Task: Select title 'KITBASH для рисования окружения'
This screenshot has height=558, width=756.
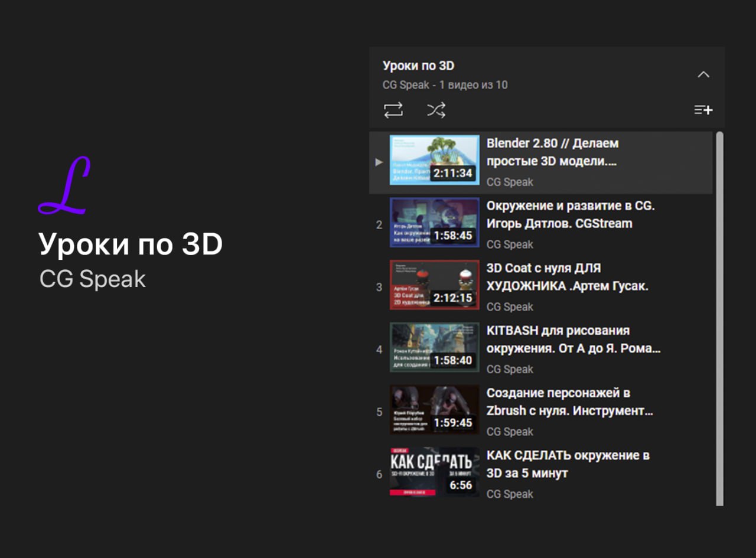Action: (x=573, y=340)
